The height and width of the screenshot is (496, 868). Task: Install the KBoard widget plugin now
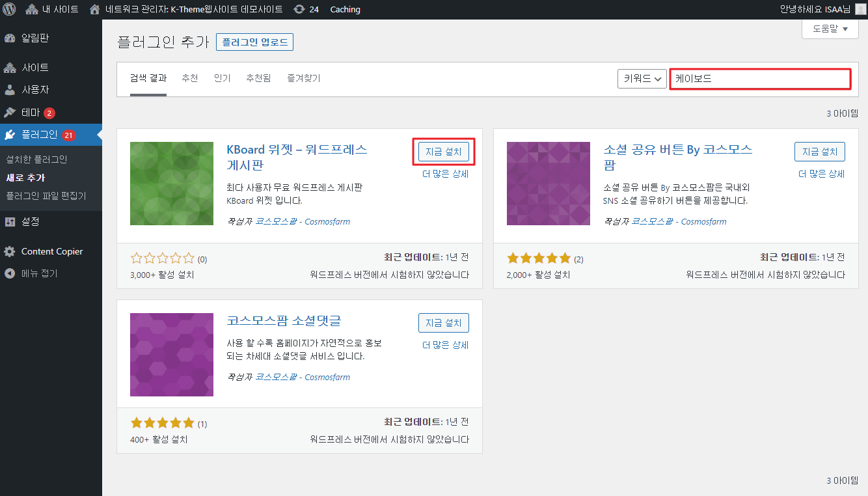click(444, 152)
